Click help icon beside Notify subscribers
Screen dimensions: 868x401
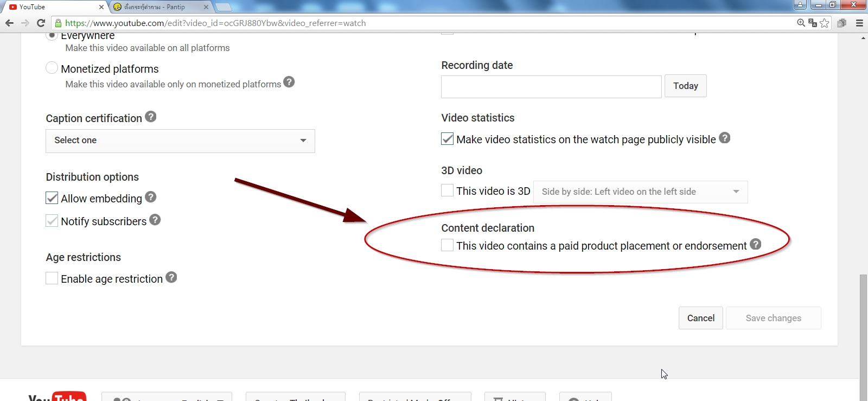point(155,220)
